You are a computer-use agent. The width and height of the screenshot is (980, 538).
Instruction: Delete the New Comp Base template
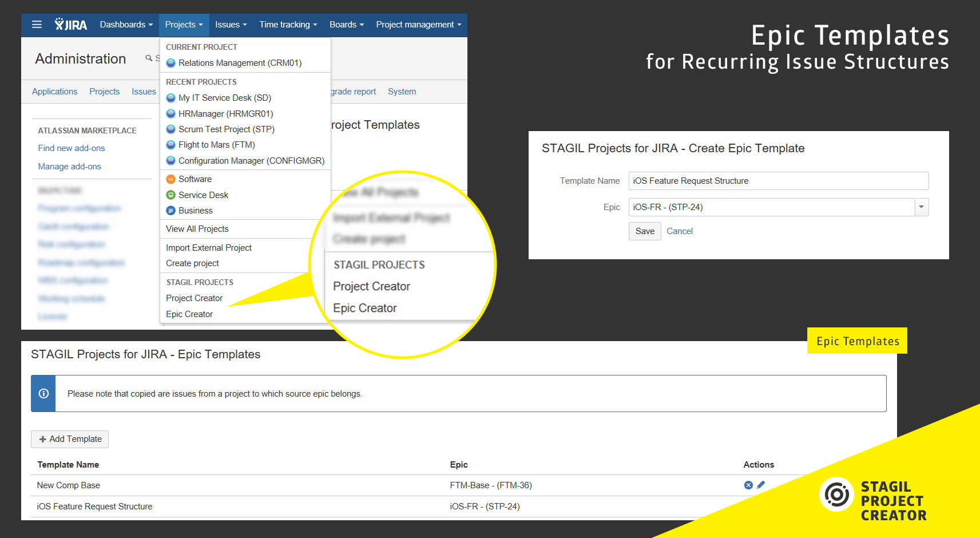[748, 485]
